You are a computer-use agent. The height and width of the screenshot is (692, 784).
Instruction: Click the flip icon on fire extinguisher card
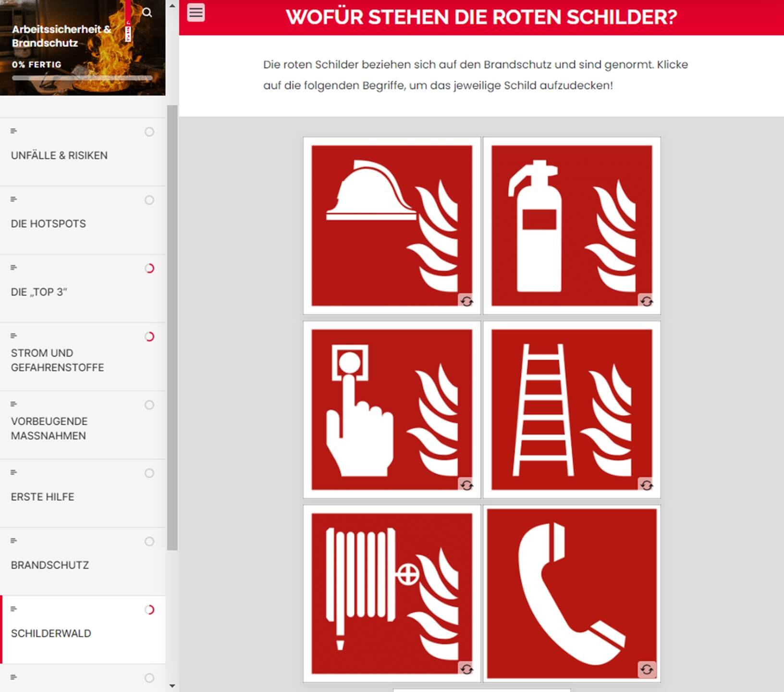click(647, 301)
